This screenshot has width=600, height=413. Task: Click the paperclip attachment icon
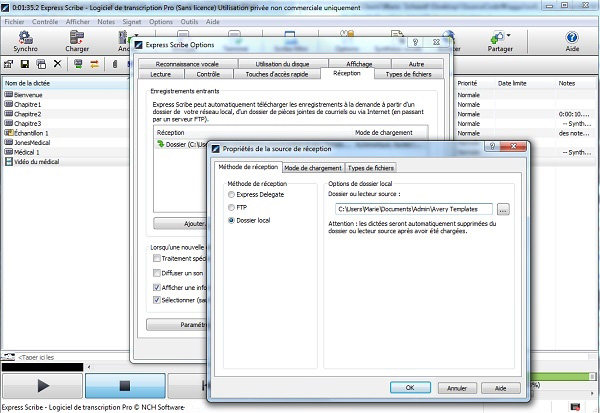[114, 64]
